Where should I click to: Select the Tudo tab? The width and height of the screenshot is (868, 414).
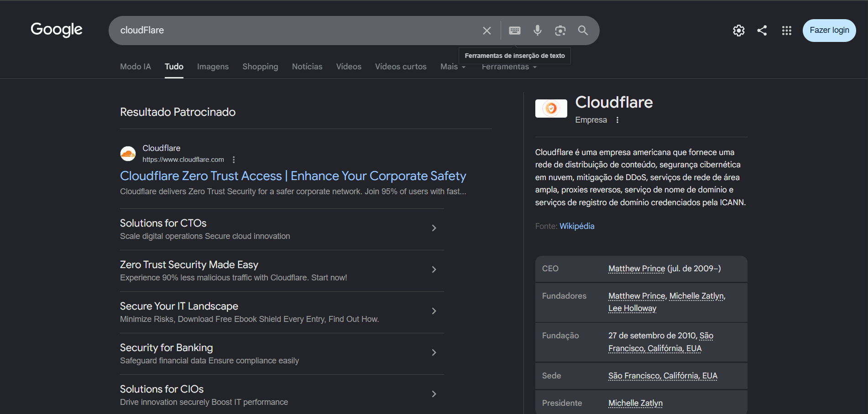click(x=174, y=67)
